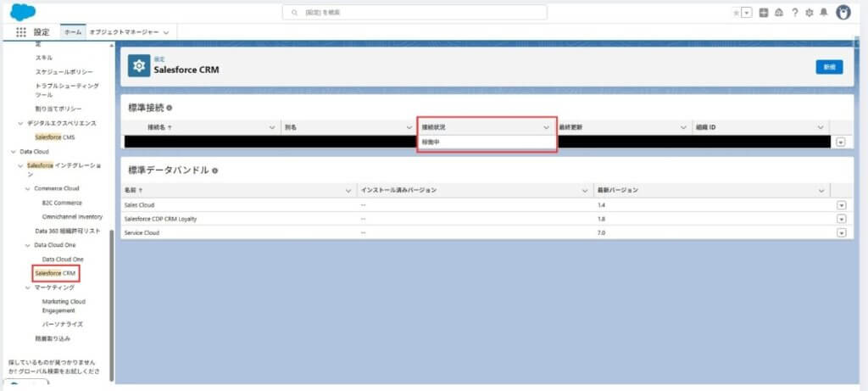Open トラブルシューティングツール in the sidebar
The width and height of the screenshot is (868, 391).
coord(67,90)
